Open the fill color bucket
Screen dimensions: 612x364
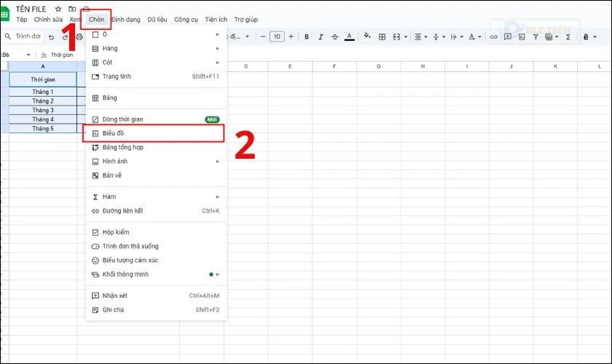[367, 36]
